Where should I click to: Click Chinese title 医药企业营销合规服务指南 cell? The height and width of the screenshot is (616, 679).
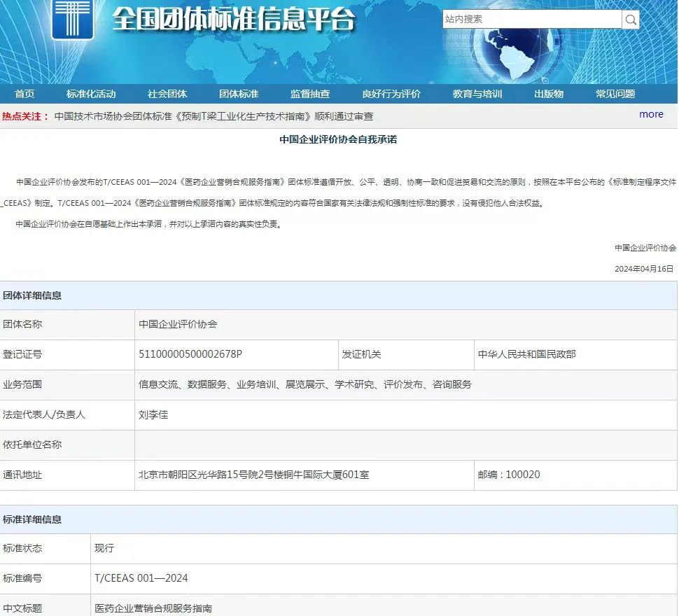coord(384,605)
